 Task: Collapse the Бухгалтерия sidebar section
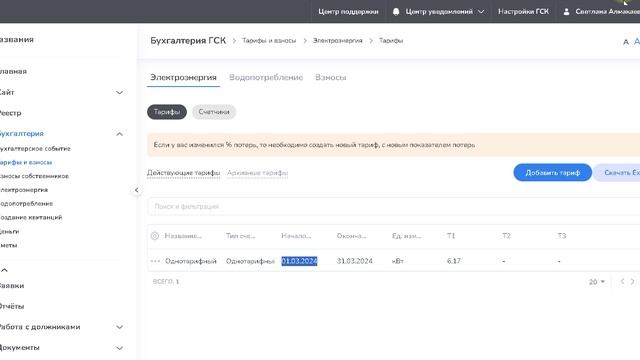click(119, 134)
